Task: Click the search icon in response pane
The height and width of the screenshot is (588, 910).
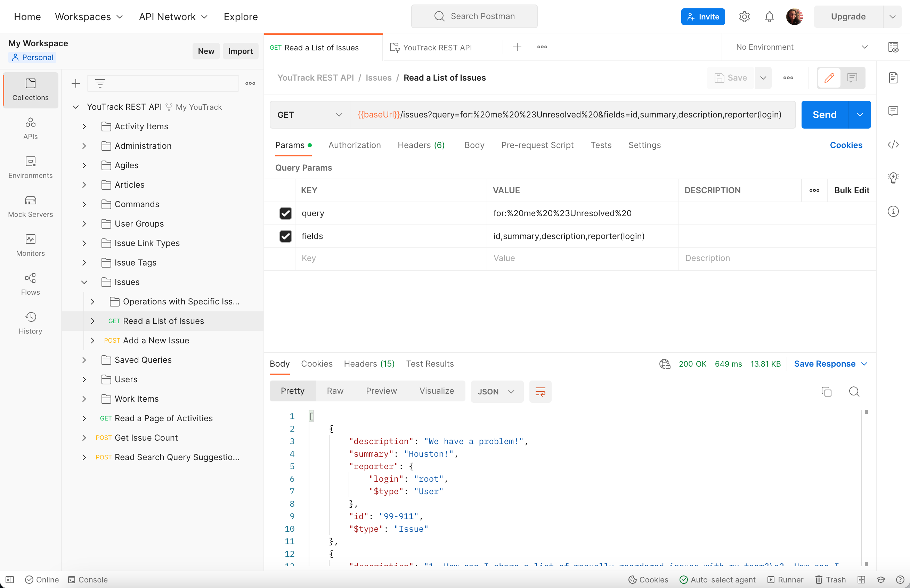Action: pos(854,391)
